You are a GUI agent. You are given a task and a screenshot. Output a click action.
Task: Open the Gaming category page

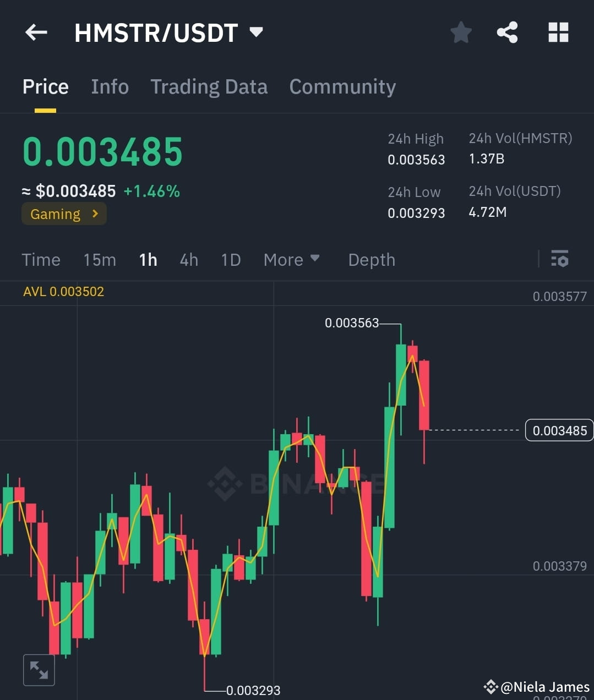click(63, 214)
